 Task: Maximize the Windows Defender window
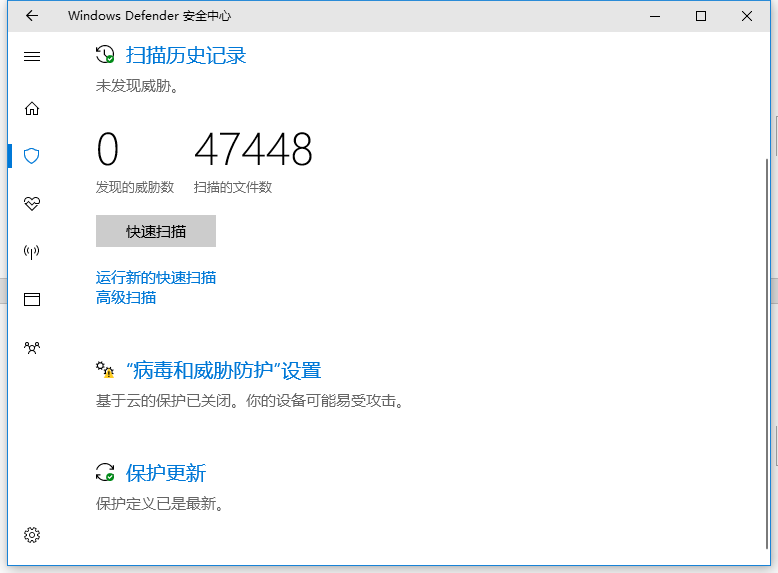click(701, 16)
